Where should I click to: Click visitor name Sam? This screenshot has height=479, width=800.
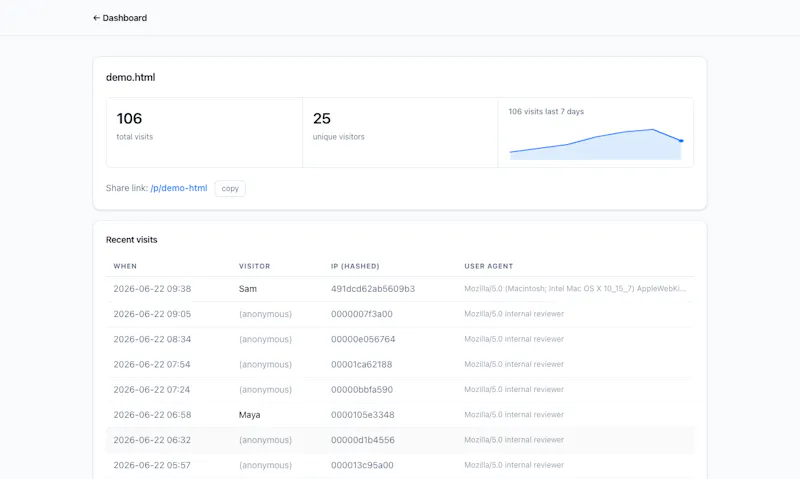click(x=248, y=289)
